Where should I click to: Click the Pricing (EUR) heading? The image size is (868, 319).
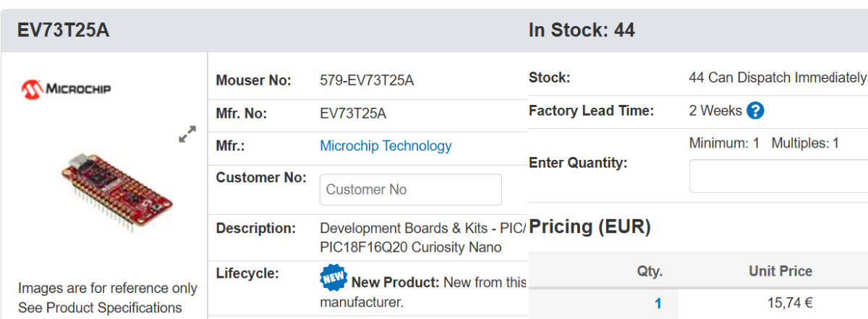click(x=590, y=227)
